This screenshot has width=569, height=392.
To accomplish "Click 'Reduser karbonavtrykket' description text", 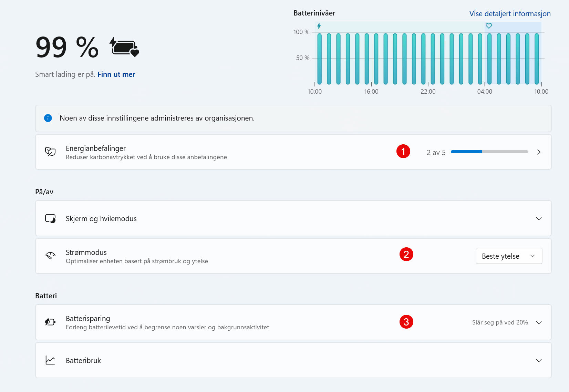I will 146,157.
